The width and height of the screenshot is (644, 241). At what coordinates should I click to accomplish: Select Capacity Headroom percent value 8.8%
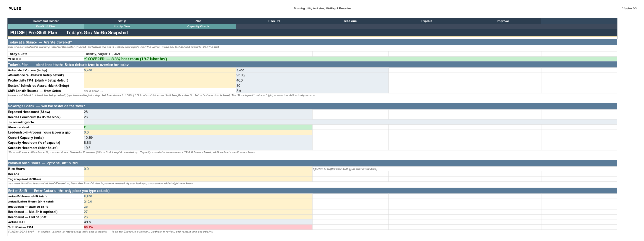pos(198,142)
